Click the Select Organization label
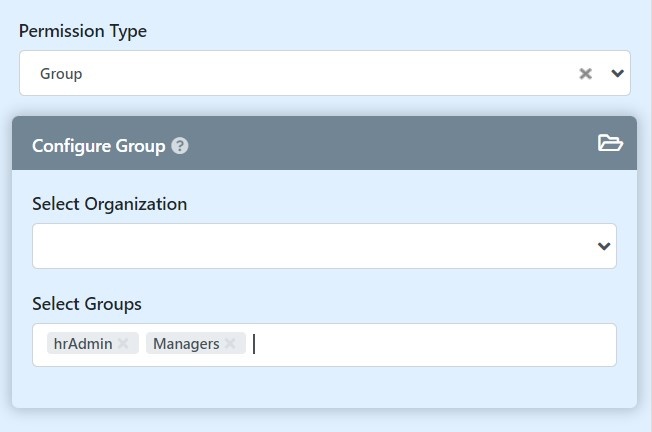Viewport: 652px width, 432px height. 109,204
